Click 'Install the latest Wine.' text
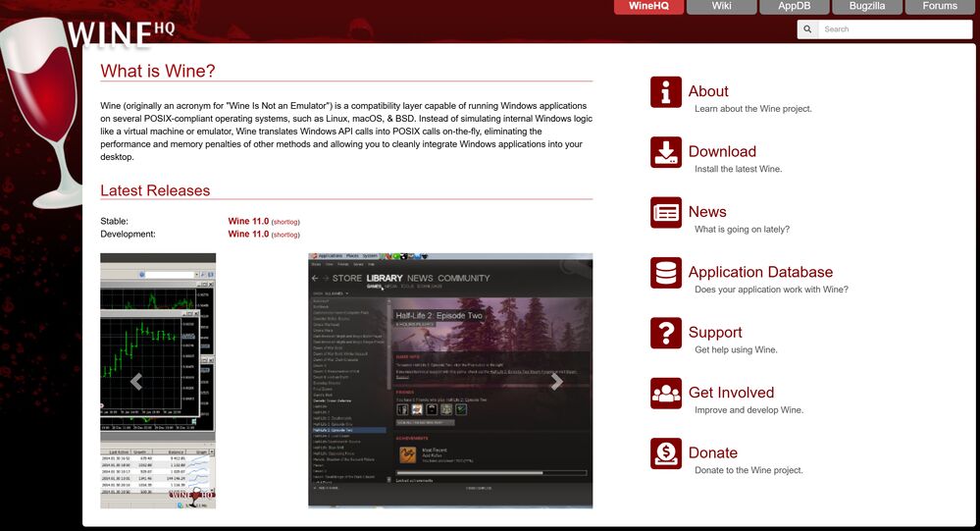This screenshot has height=531, width=980. (738, 169)
